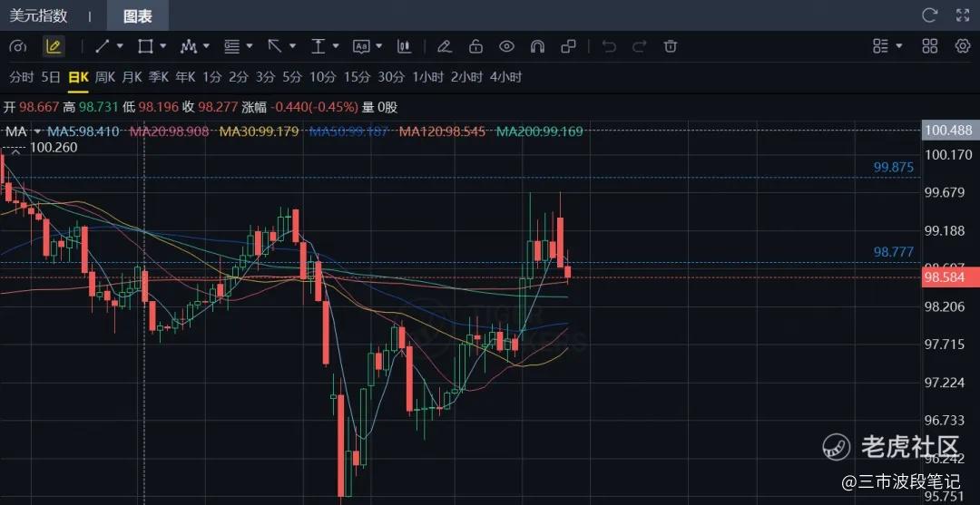Select the Fibonacci levels tool
Screen dimensions: 980x505
232,46
